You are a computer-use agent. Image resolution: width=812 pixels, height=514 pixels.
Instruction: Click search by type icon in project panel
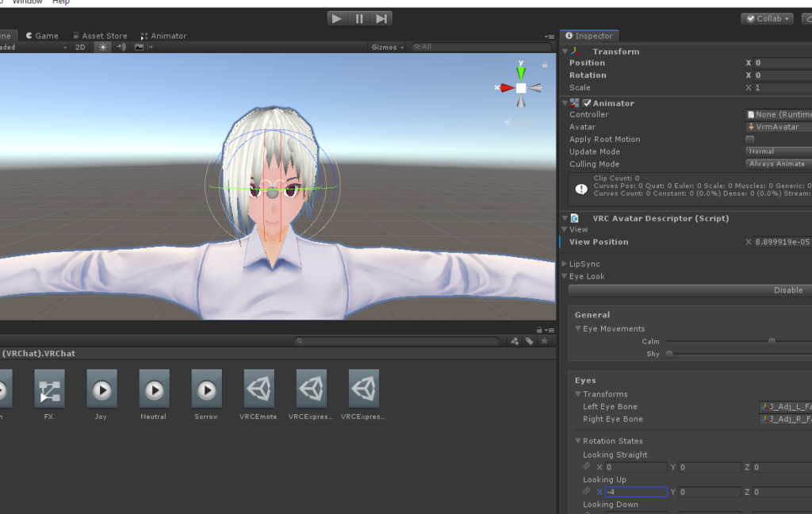point(515,341)
